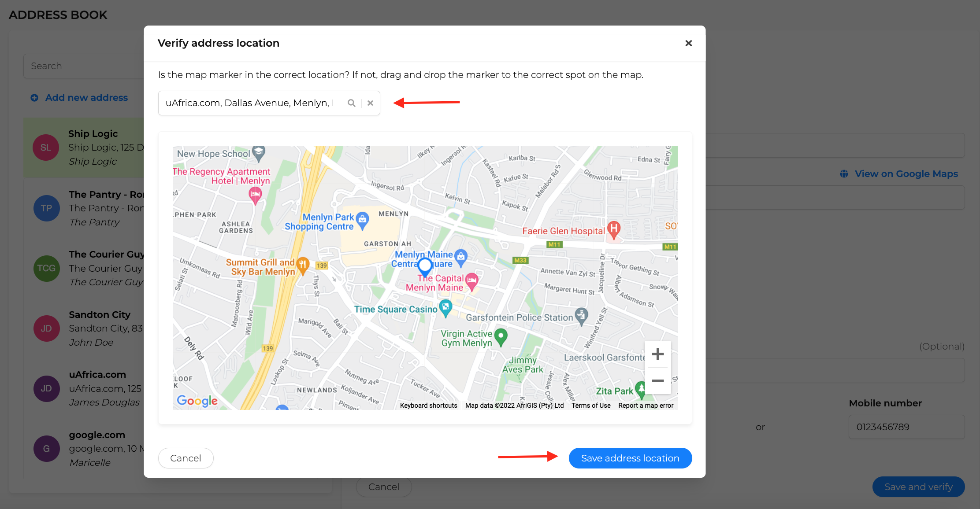Open the map Terms of Use link
This screenshot has height=509, width=980.
(591, 406)
